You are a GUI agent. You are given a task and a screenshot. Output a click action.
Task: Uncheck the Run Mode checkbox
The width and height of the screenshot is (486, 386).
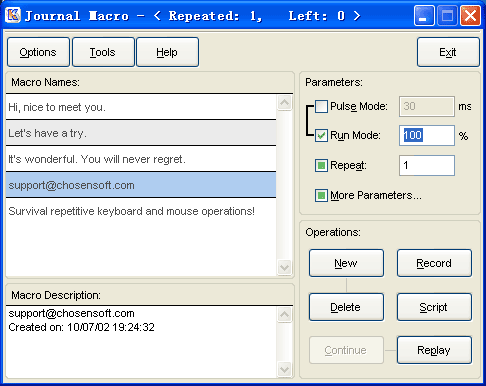click(321, 136)
